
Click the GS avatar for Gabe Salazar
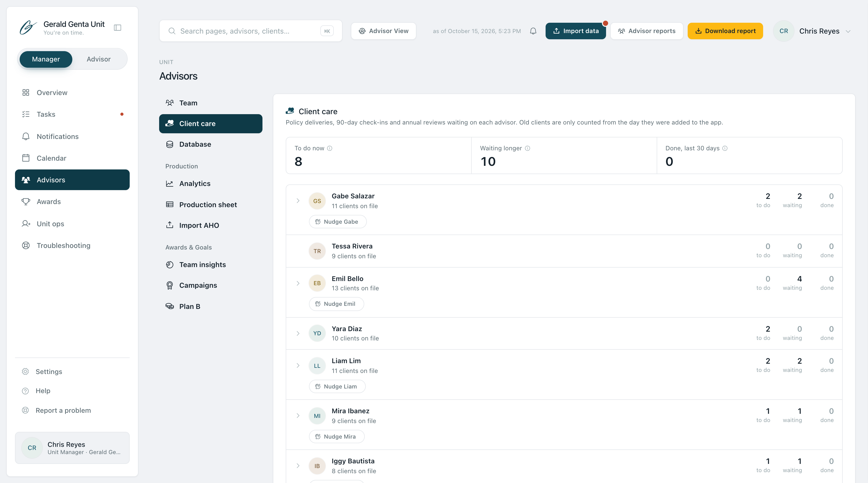click(317, 201)
